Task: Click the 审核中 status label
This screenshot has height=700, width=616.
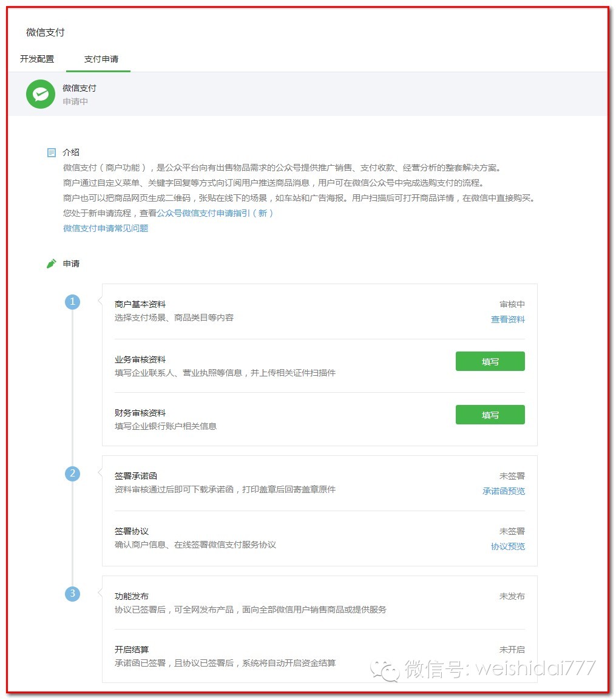Action: (512, 304)
